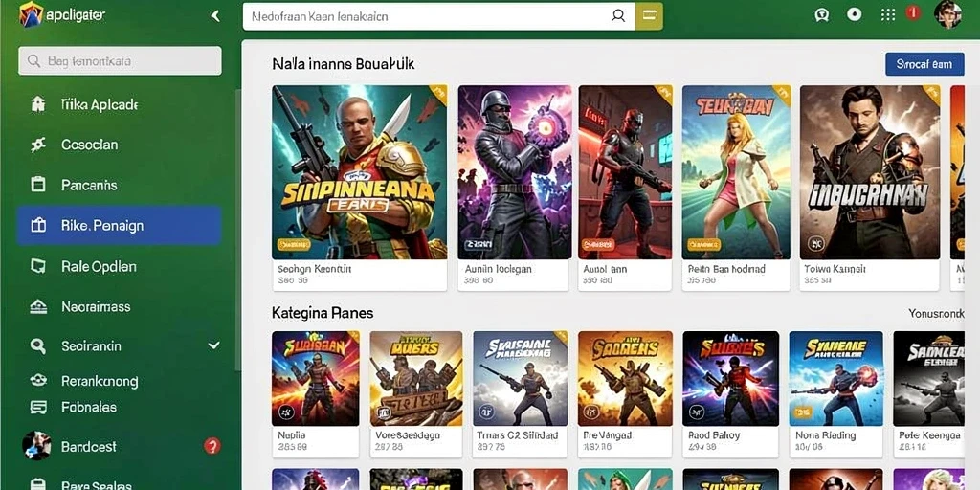Click the magnifier icon in top search bar
This screenshot has width=980, height=490.
(618, 16)
